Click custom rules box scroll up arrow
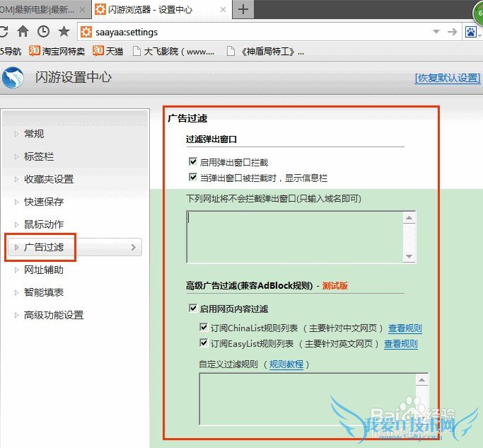This screenshot has height=448, width=483. pyautogui.click(x=421, y=380)
